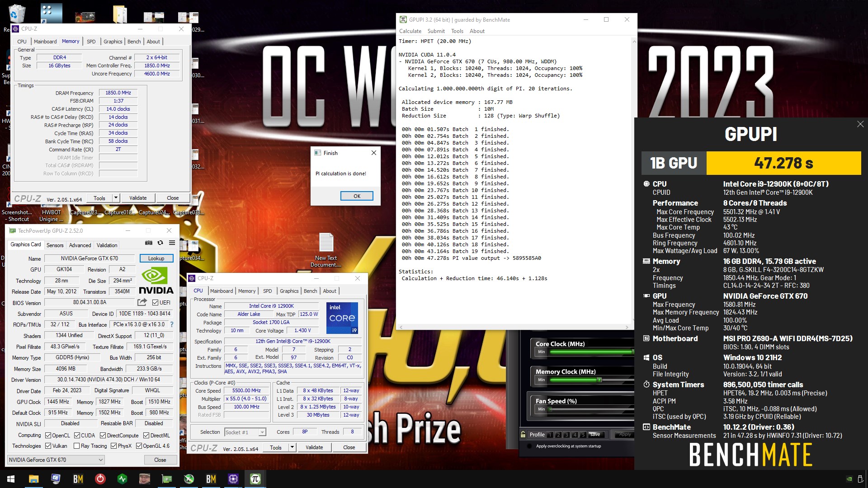
Task: Open File Explorer from the taskbar
Action: pos(33,479)
